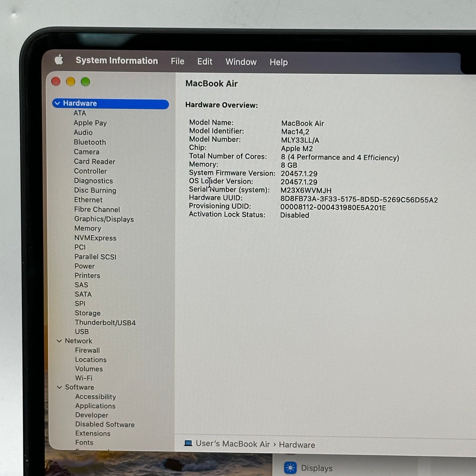The image size is (476, 476).
Task: Select Applications in the sidebar
Action: pyautogui.click(x=95, y=406)
